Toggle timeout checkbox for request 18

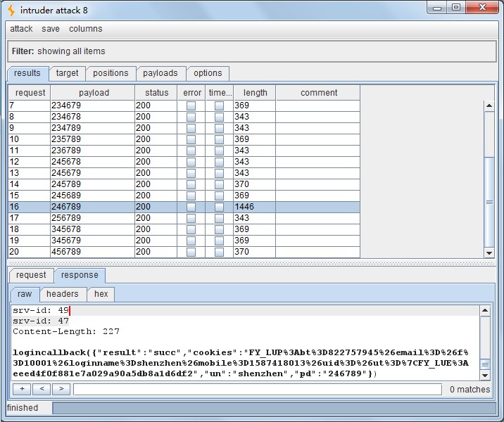[219, 229]
